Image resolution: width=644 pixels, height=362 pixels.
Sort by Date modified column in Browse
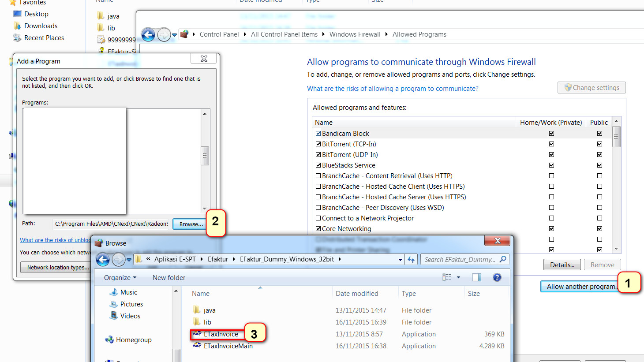(364, 294)
